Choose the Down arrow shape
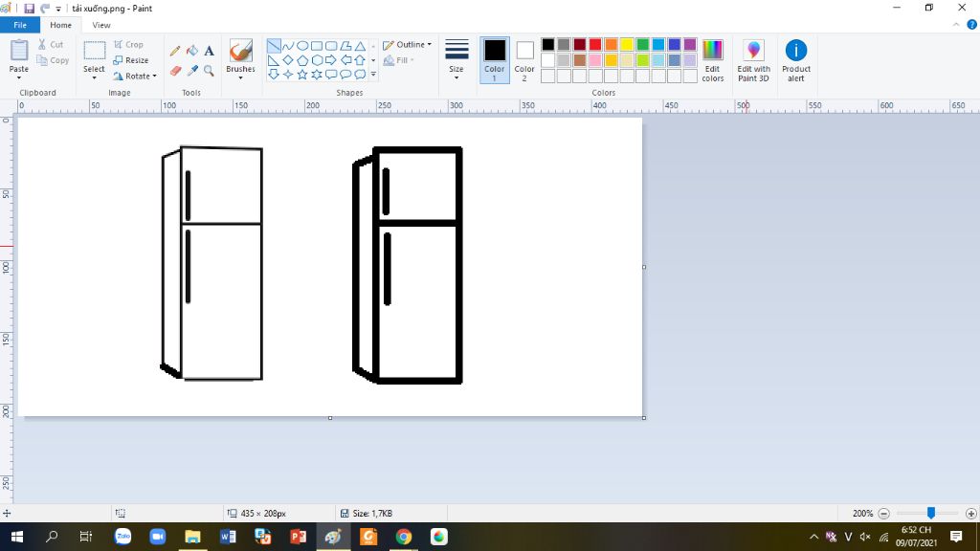The width and height of the screenshot is (980, 551). pos(274,75)
